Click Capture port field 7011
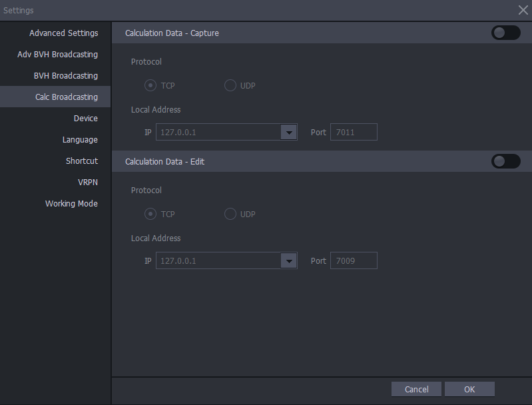The image size is (532, 405). (x=354, y=132)
